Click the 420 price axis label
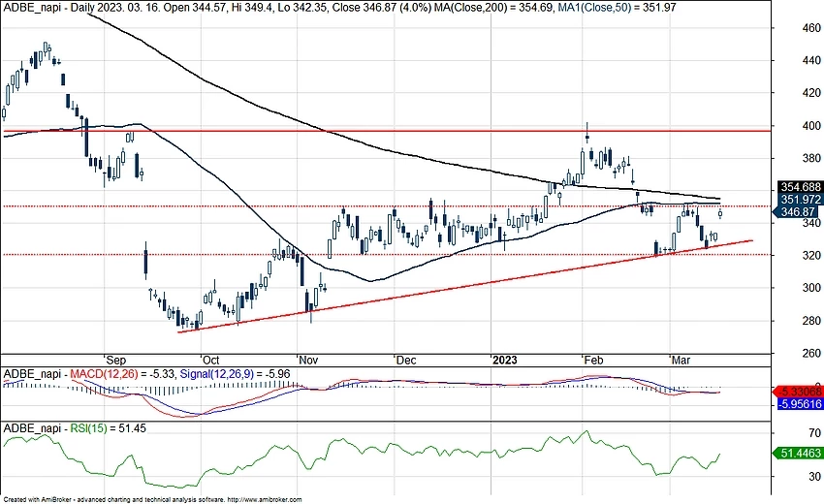This screenshot has height=504, width=824. coord(811,93)
